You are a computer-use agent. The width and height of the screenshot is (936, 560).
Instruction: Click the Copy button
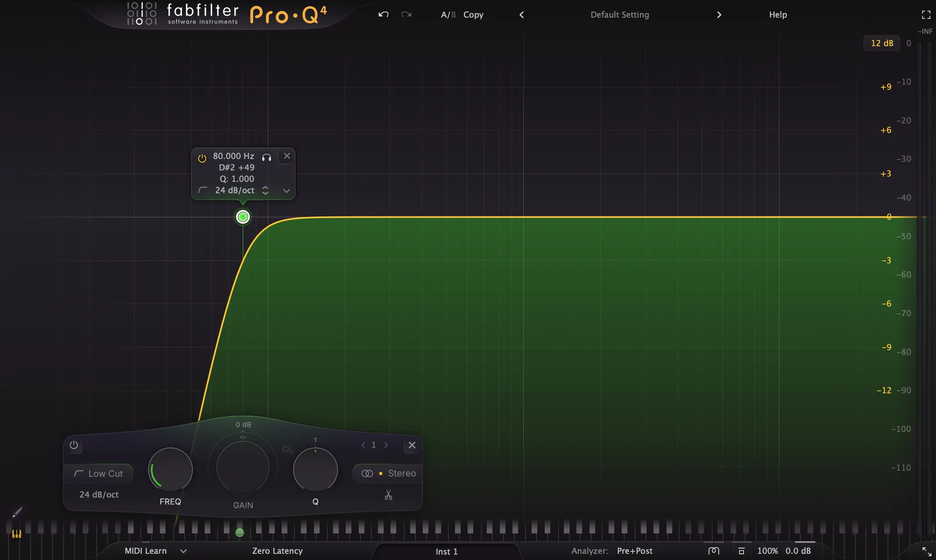pyautogui.click(x=473, y=15)
